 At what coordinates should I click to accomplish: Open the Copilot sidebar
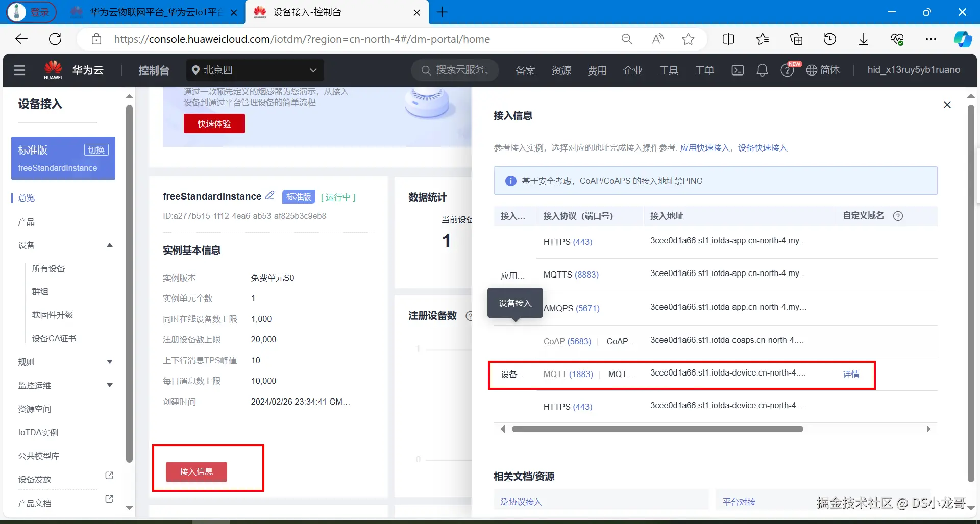pos(963,39)
